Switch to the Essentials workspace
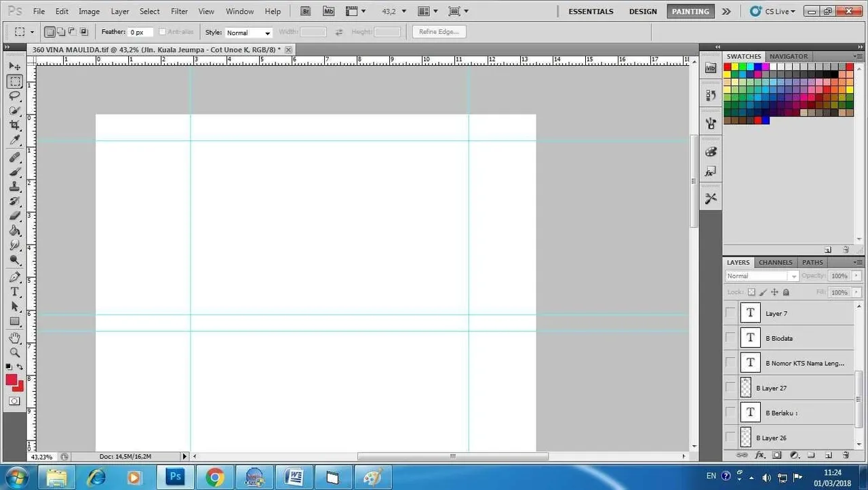The height and width of the screenshot is (490, 868). point(591,12)
